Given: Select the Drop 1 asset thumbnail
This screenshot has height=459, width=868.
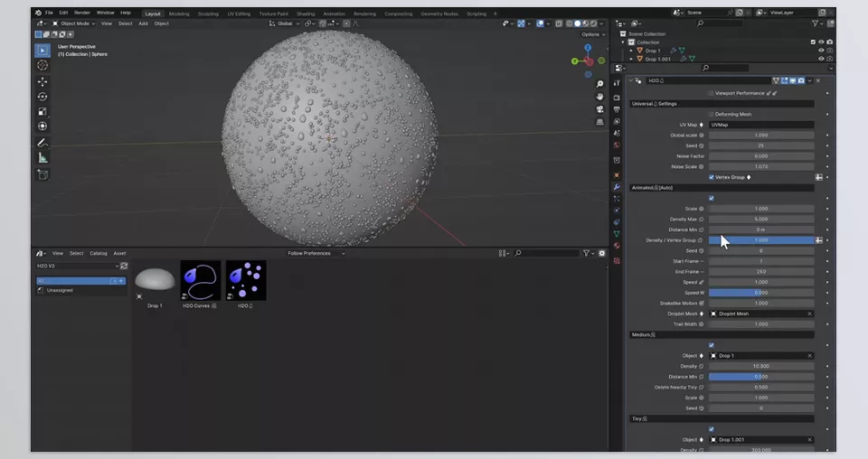Looking at the screenshot, I should pos(155,280).
